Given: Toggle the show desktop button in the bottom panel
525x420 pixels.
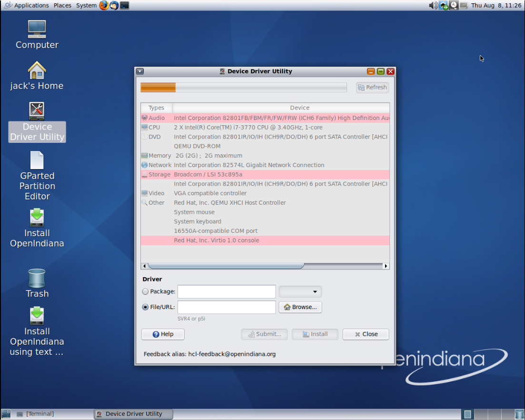Looking at the screenshot, I should click(6, 414).
